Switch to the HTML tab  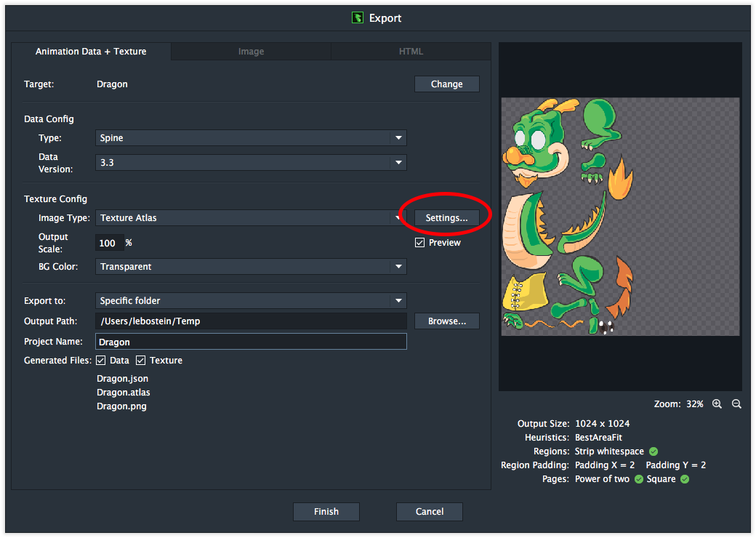click(x=410, y=52)
